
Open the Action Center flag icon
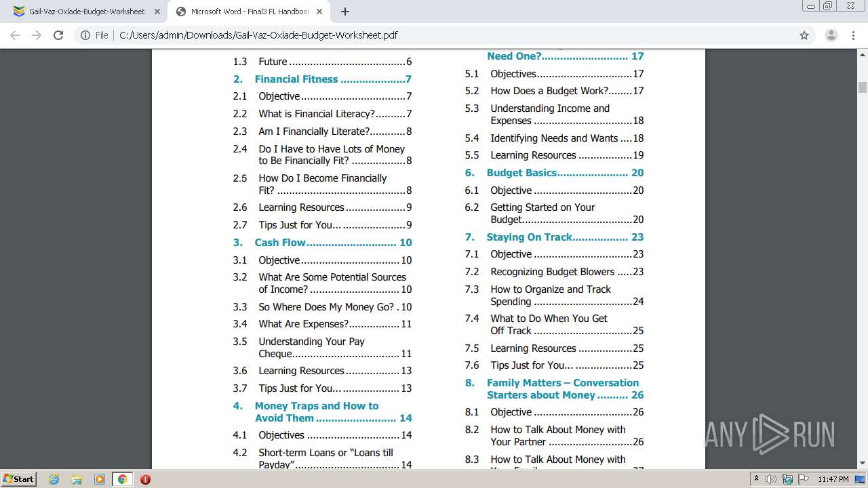[804, 479]
